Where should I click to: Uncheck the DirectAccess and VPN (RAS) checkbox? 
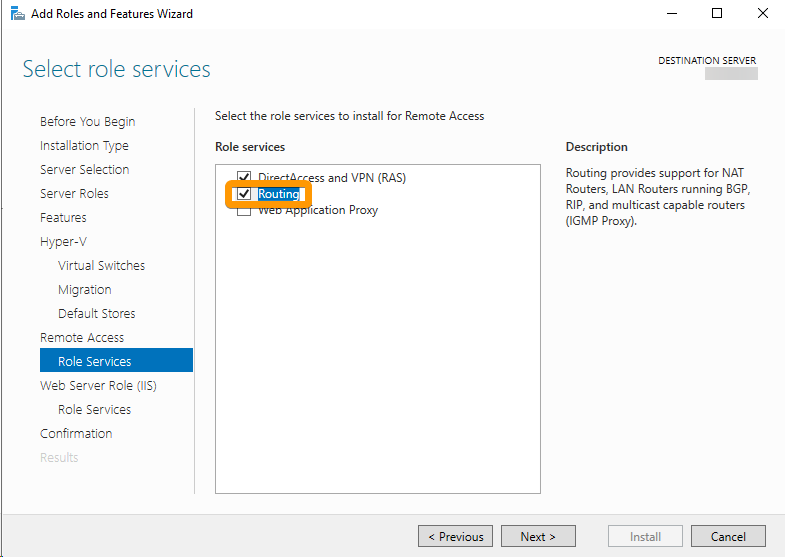[x=244, y=178]
